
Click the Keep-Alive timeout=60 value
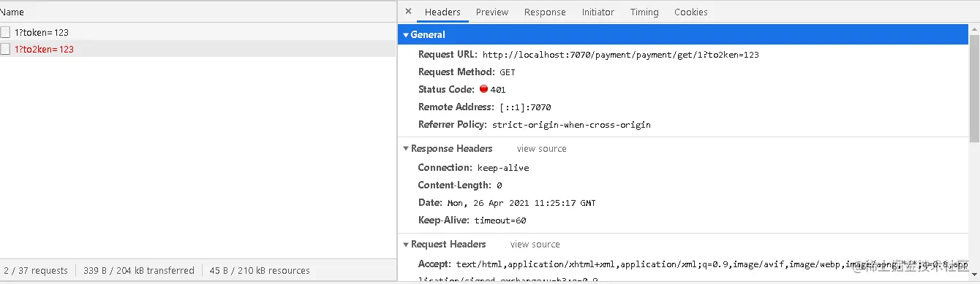point(500,220)
